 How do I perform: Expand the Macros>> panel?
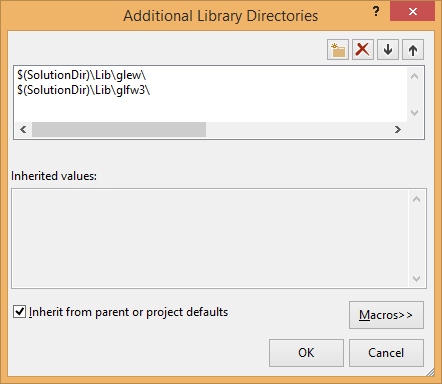click(x=386, y=315)
